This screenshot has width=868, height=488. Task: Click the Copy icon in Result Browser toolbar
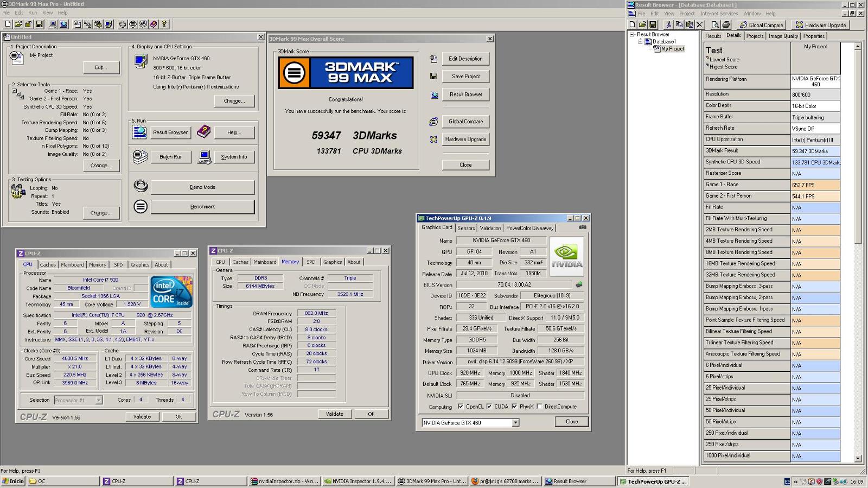679,24
